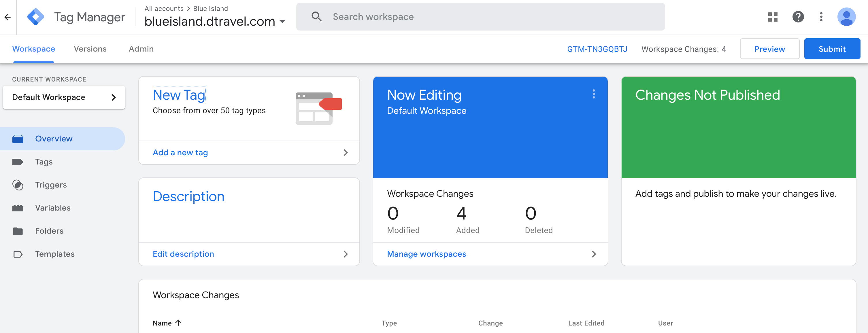Open the Default Workspace selector
The image size is (868, 333).
[64, 97]
